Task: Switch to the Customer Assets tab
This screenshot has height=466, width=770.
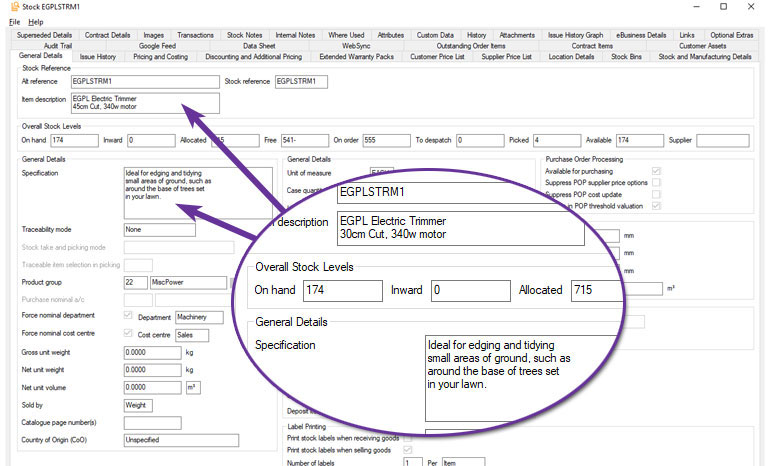Action: tap(703, 46)
